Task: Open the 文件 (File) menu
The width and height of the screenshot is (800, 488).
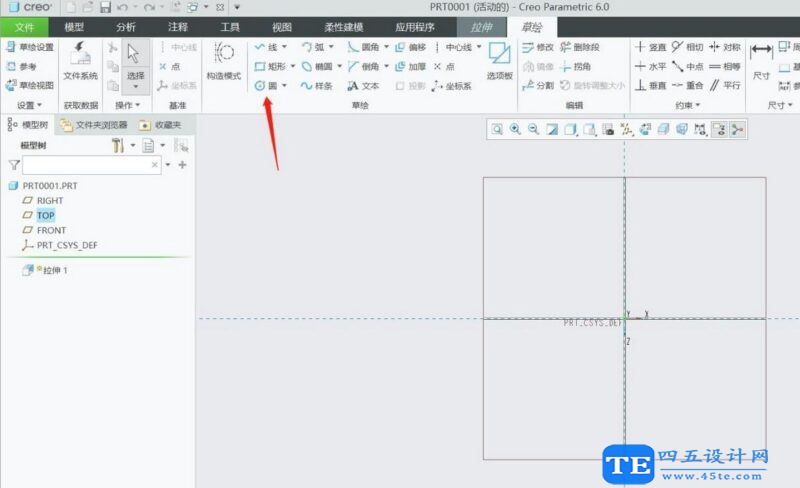Action: click(24, 27)
